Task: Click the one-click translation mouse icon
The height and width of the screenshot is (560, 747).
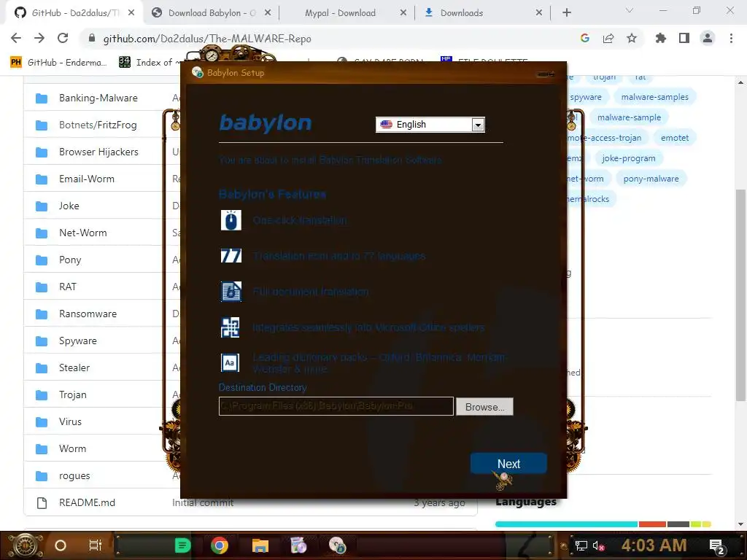Action: coord(231,220)
